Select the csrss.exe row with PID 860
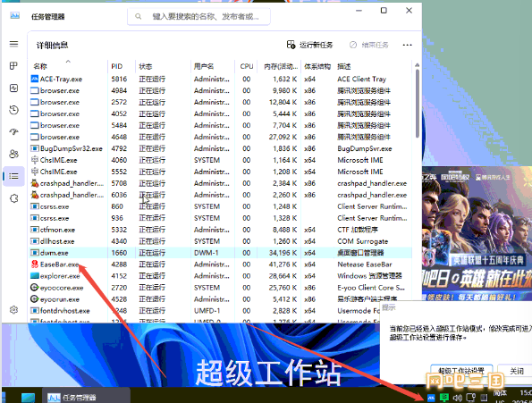This screenshot has height=403, width=532. pyautogui.click(x=221, y=206)
